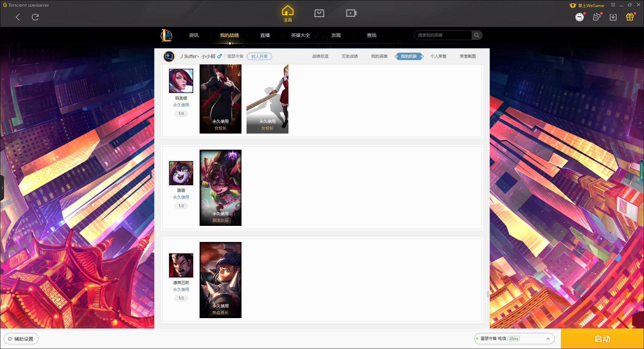The height and width of the screenshot is (349, 644).
Task: Click the 女校长 model skin thumbnail
Action: (x=267, y=99)
